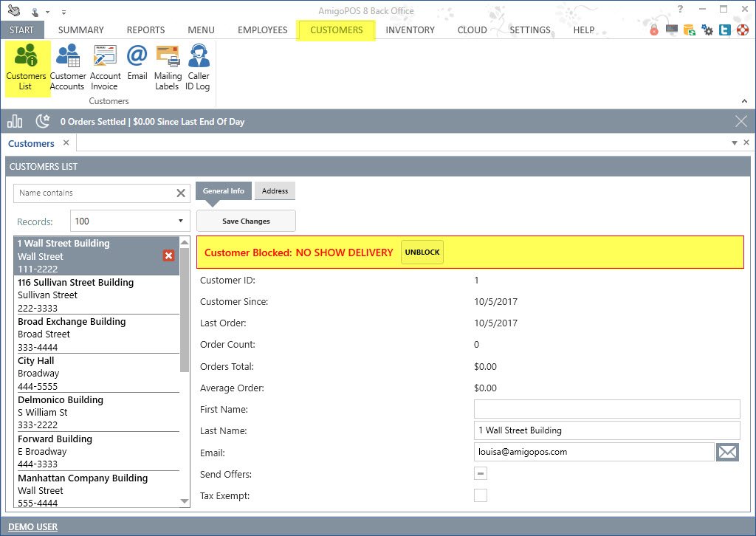Open the document tab list dropdown arrow
The image size is (756, 536).
[735, 143]
